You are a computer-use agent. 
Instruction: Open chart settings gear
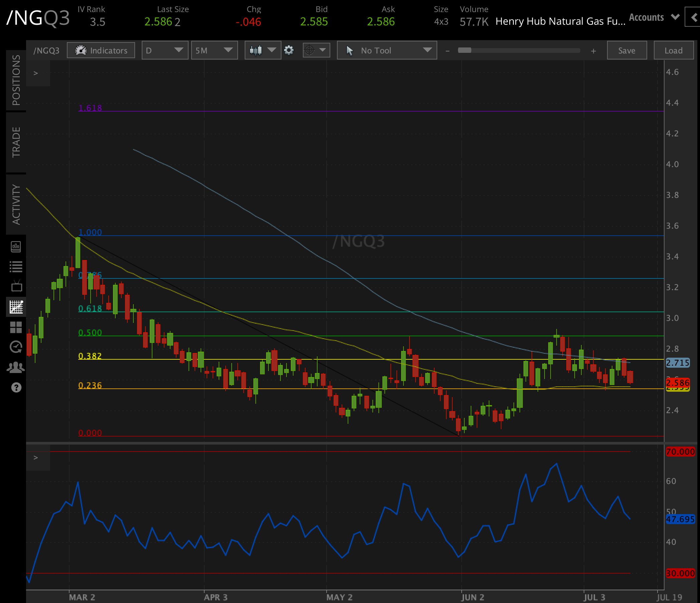[x=289, y=50]
